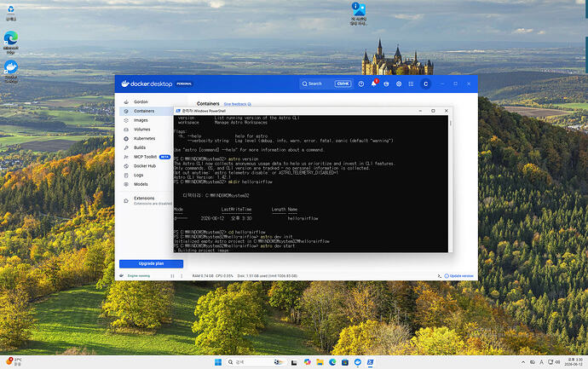Click the RAM usage status text

(203, 276)
